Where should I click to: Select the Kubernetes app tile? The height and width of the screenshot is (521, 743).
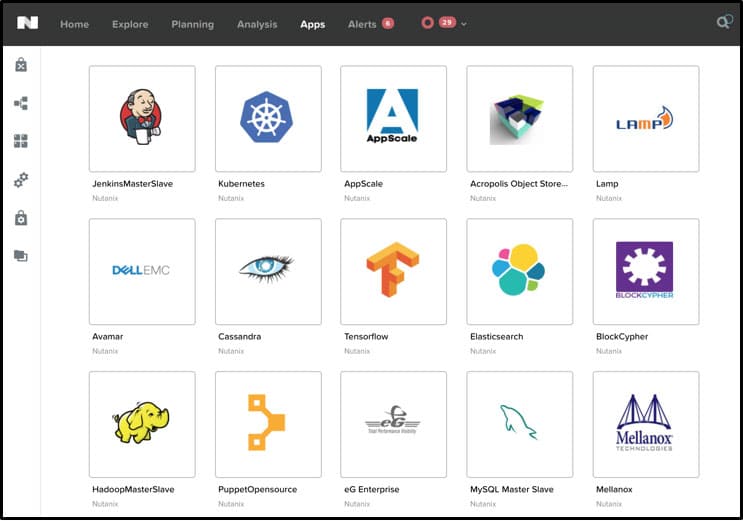point(268,119)
